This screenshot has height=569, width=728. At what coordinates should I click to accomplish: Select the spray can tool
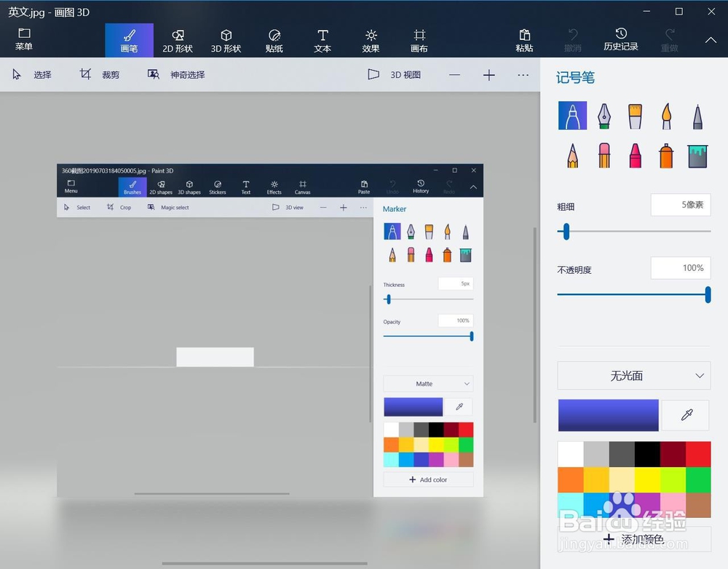(665, 155)
